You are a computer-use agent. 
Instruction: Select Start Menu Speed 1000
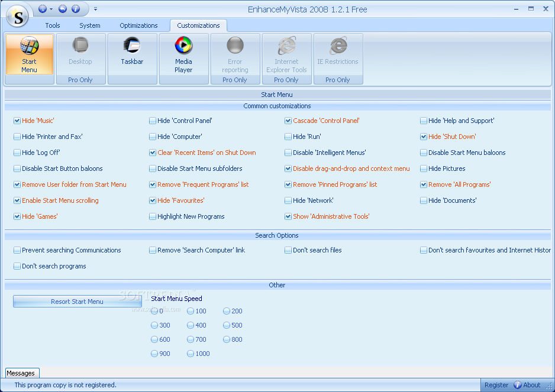(191, 354)
